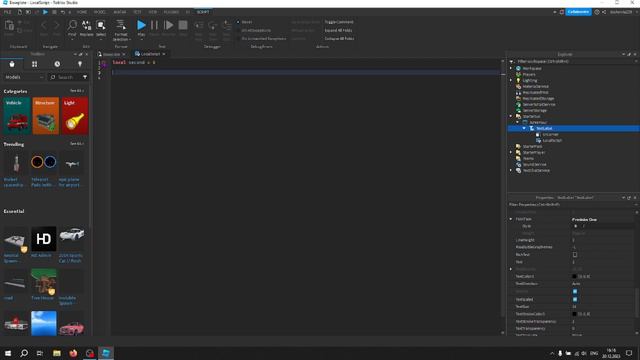Viewport: 640px width, 360px height.
Task: Collapse the ScreenGui node arrow
Action: [518, 122]
